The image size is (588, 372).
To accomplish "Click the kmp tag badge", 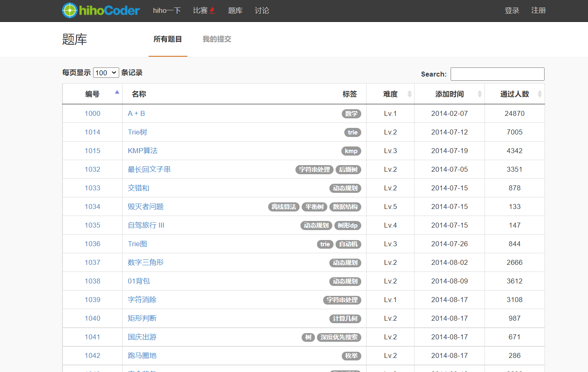I will pos(351,151).
